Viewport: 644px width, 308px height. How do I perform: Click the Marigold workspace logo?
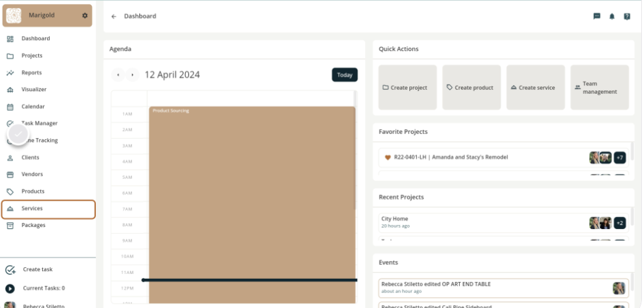[x=14, y=16]
